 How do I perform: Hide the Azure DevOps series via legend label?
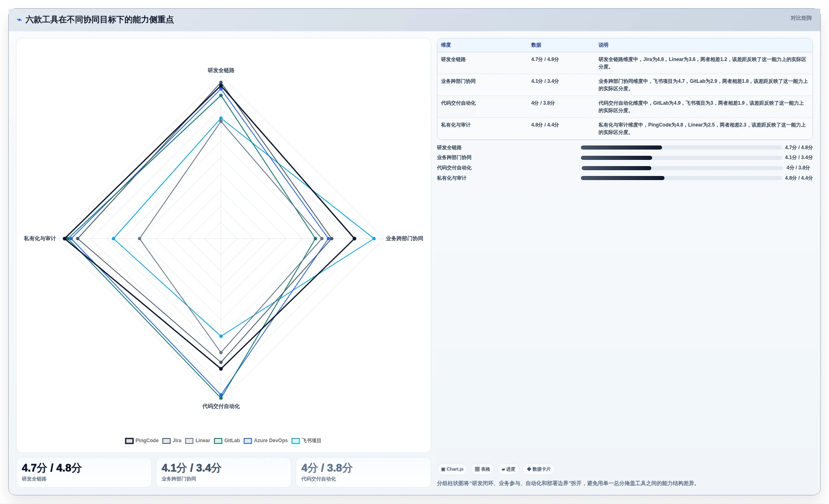click(x=271, y=441)
